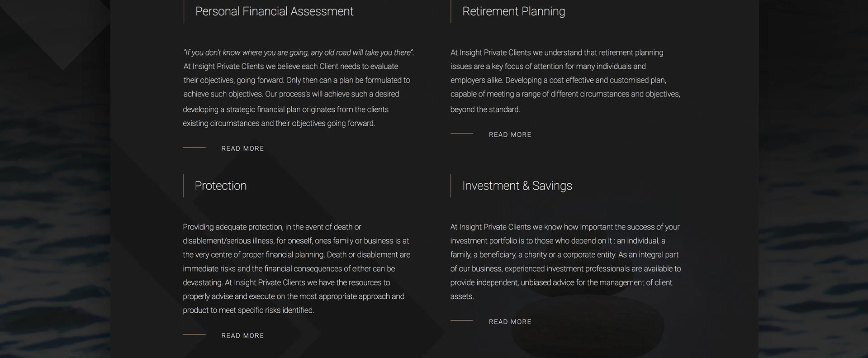Click the retirement planning description paragraph
The height and width of the screenshot is (358, 868).
coord(565,81)
